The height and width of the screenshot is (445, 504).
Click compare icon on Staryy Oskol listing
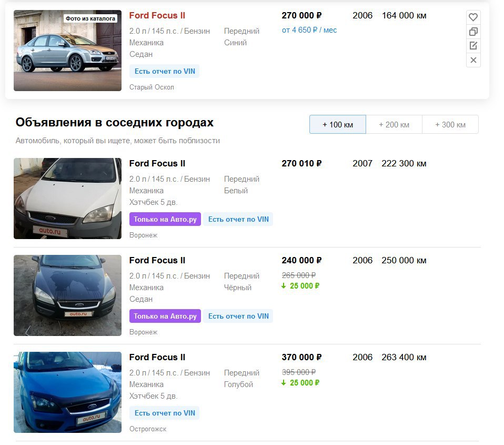[x=473, y=32]
